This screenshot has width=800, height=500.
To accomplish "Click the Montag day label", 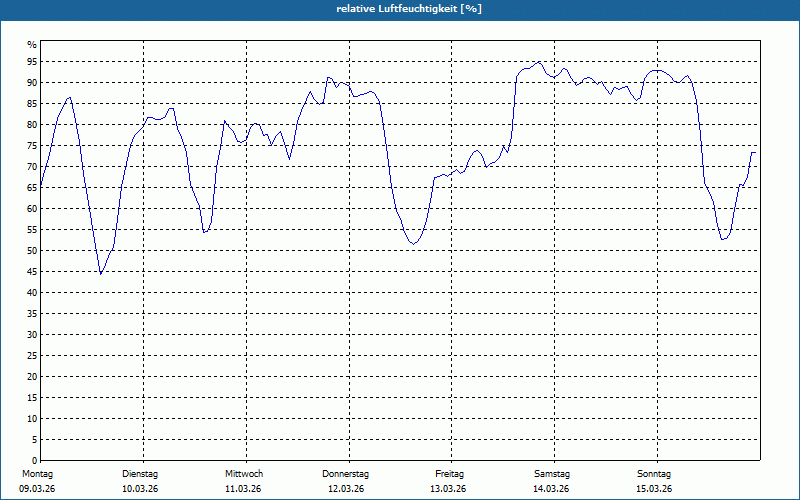I will (x=37, y=474).
